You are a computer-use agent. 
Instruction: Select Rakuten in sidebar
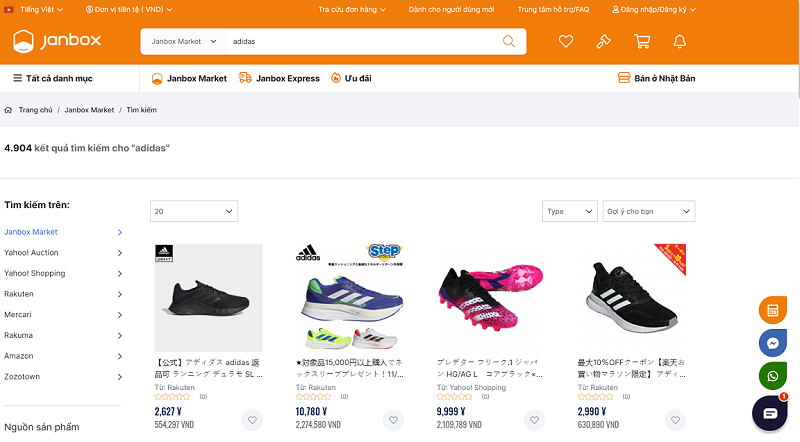[x=19, y=294]
